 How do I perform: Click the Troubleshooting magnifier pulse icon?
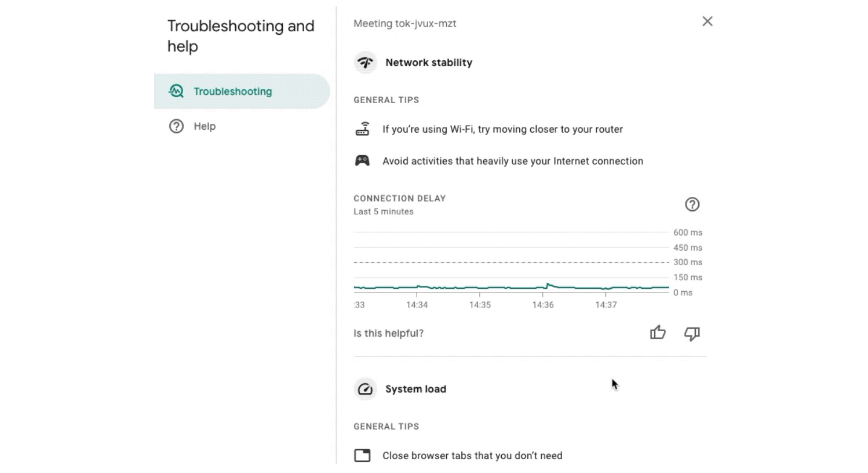click(176, 91)
